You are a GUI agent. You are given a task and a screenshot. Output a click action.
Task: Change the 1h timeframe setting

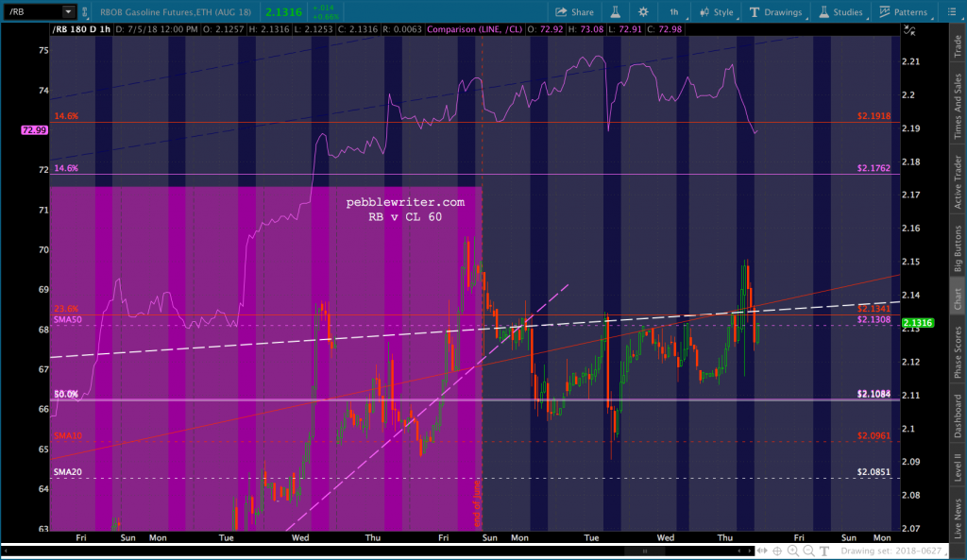pyautogui.click(x=673, y=11)
